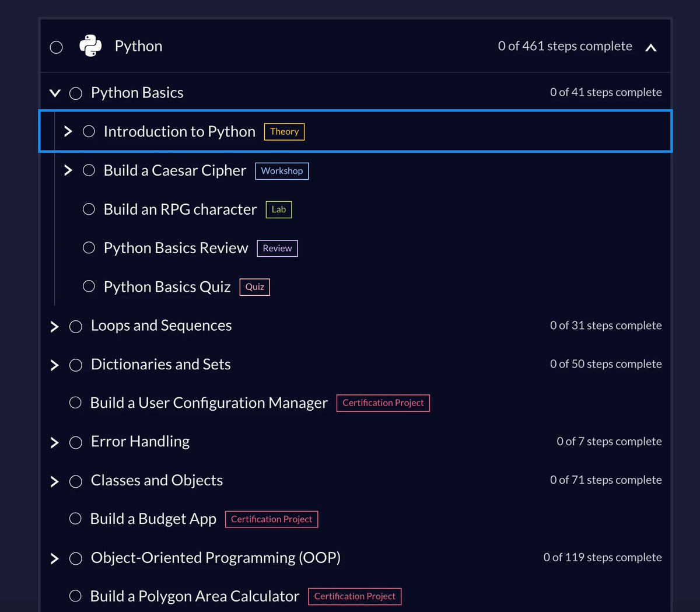Click the Loops and Sequences status circle

pos(76,326)
